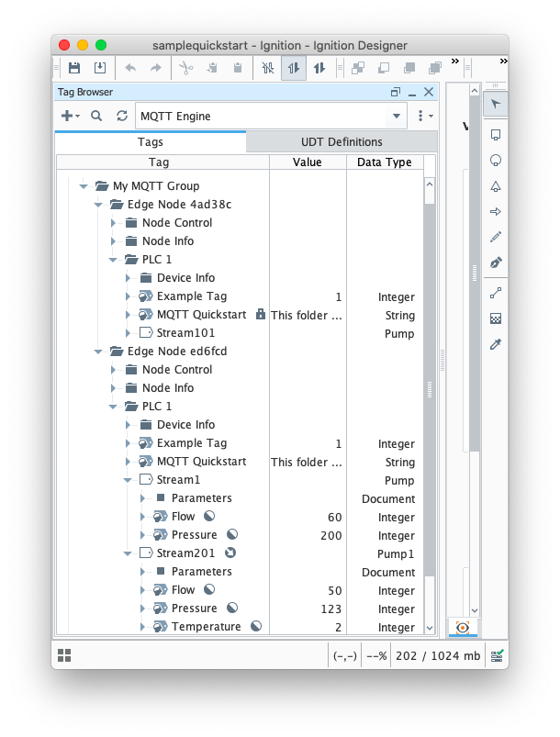The width and height of the screenshot is (560, 737).
Task: Click the move backward layer icon
Action: pos(384,68)
